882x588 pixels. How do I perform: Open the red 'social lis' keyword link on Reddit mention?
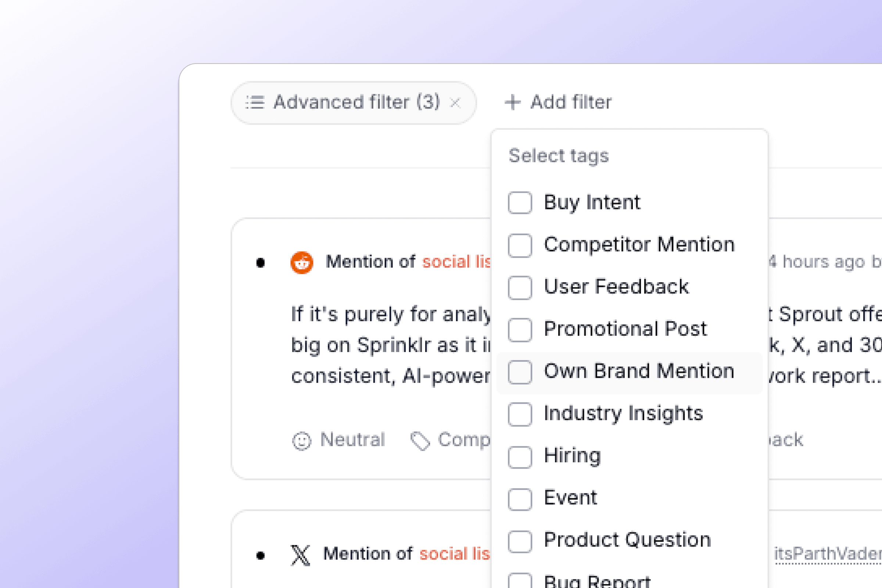pos(456,262)
